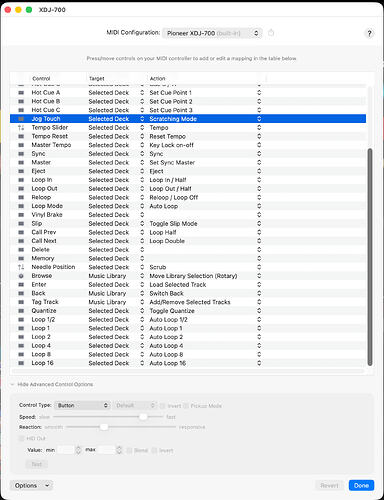Click the Value max stepper
The image size is (384, 500).
[x=119, y=450]
